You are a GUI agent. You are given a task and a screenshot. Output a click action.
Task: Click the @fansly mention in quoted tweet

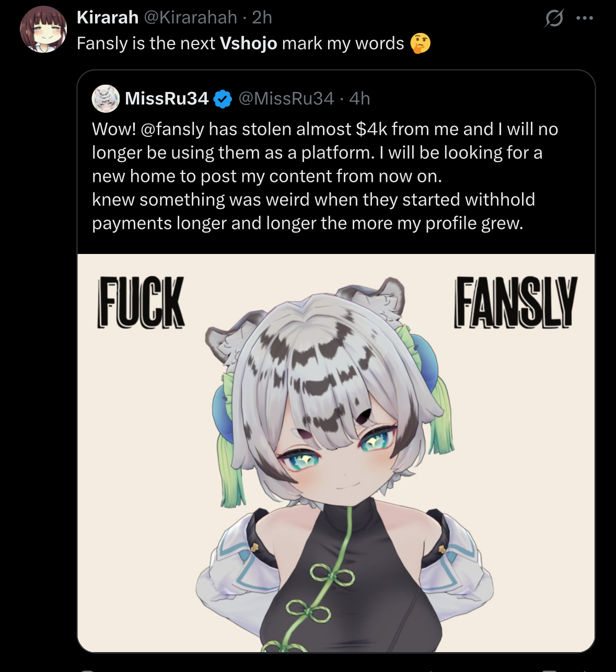[x=172, y=129]
